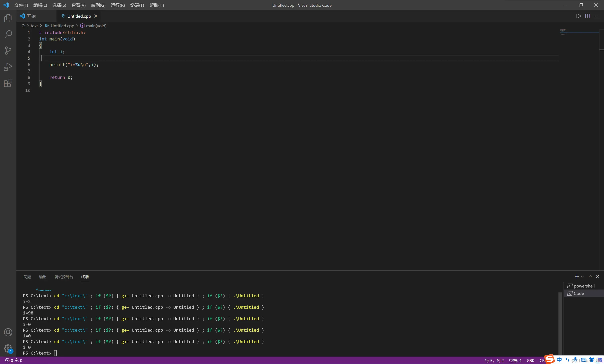Click the minimap code overview
The height and width of the screenshot is (364, 604).
coord(564,32)
